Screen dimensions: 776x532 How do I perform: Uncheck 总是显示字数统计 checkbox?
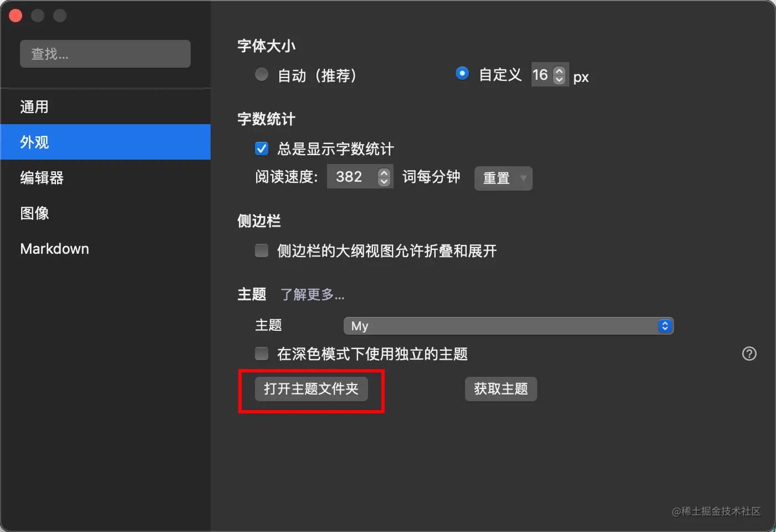(262, 149)
